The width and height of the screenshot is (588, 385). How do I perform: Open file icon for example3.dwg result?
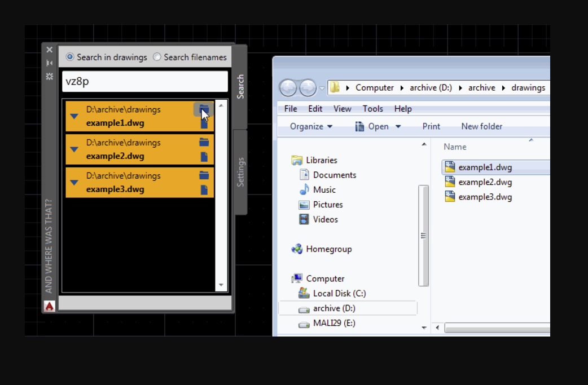(x=204, y=190)
